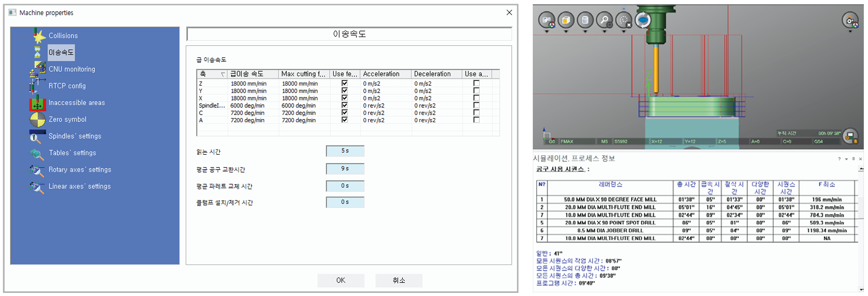Enable Use acceleration checkbox for X axis
The height and width of the screenshot is (296, 868).
coord(476,97)
